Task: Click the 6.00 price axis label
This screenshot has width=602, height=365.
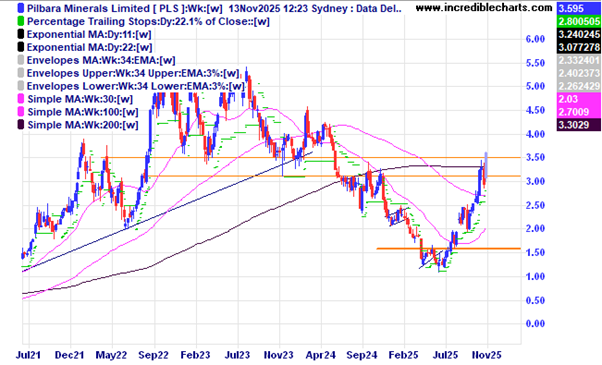Action: pos(535,39)
